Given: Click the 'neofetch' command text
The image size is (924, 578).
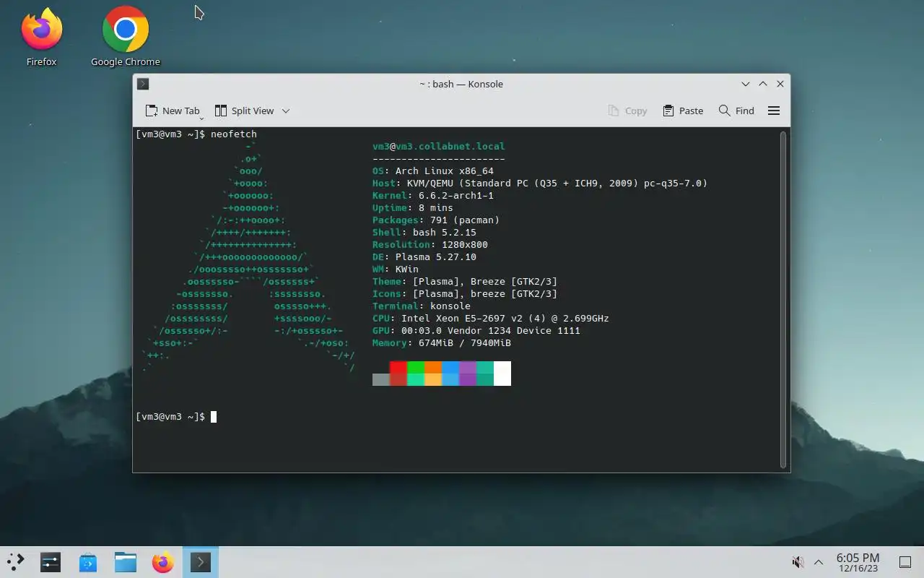Looking at the screenshot, I should point(234,134).
